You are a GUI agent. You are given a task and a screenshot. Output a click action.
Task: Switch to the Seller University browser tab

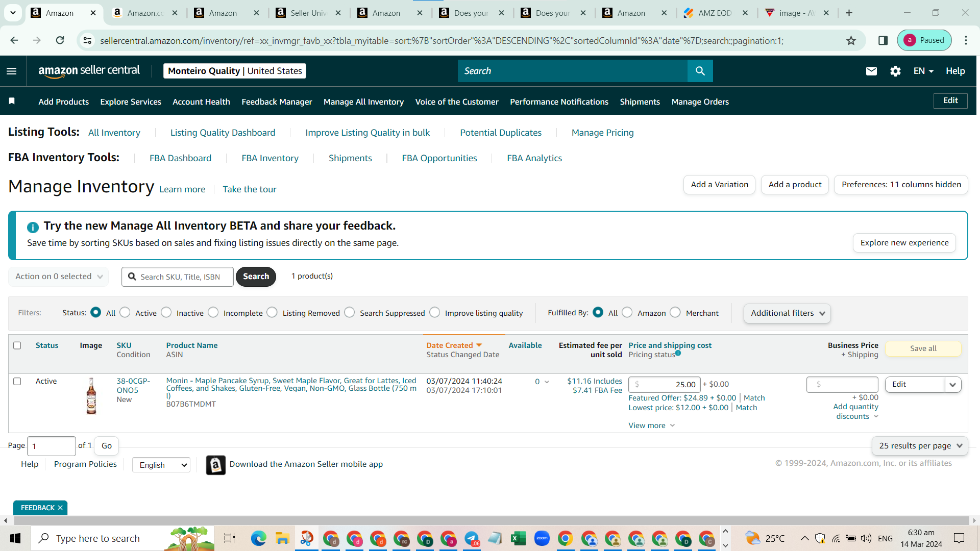(308, 13)
